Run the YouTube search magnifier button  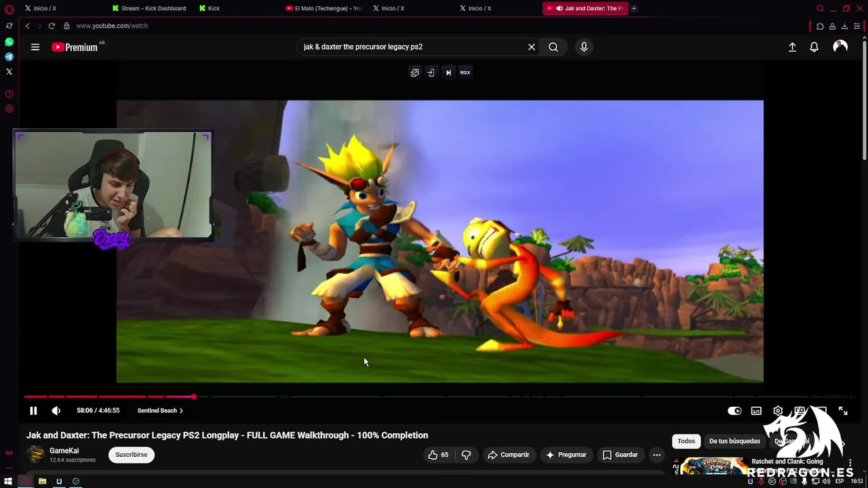tap(553, 47)
